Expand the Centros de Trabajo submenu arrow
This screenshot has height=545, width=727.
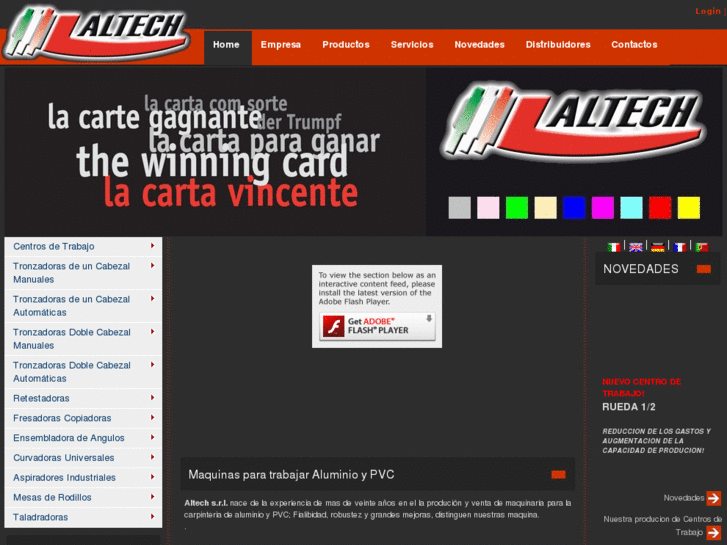pos(153,246)
